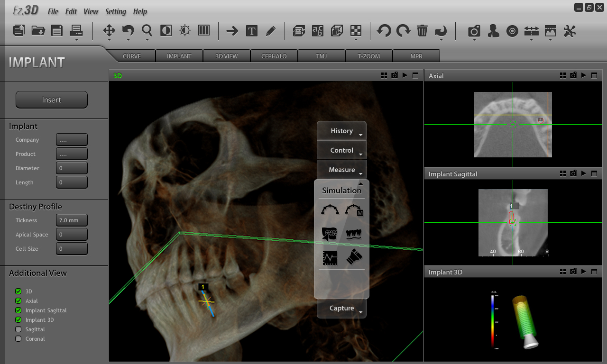Click the Apical Space field
Viewport: 607px width, 364px height.
[72, 235]
